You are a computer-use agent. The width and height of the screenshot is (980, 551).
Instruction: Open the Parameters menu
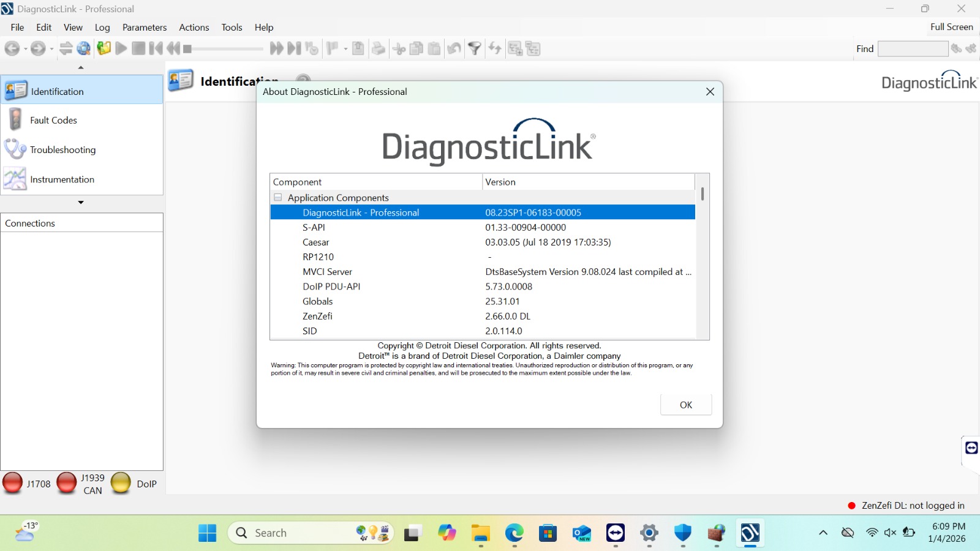[145, 27]
